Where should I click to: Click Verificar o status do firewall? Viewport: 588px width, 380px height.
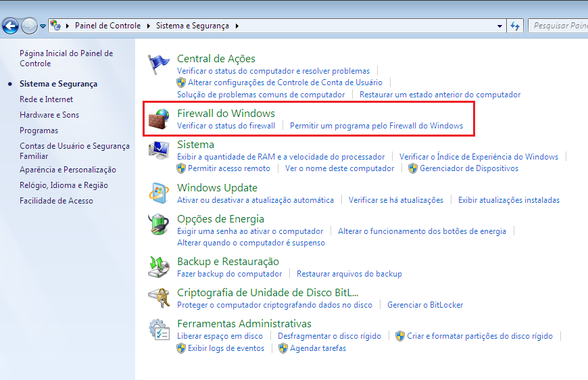(x=226, y=126)
